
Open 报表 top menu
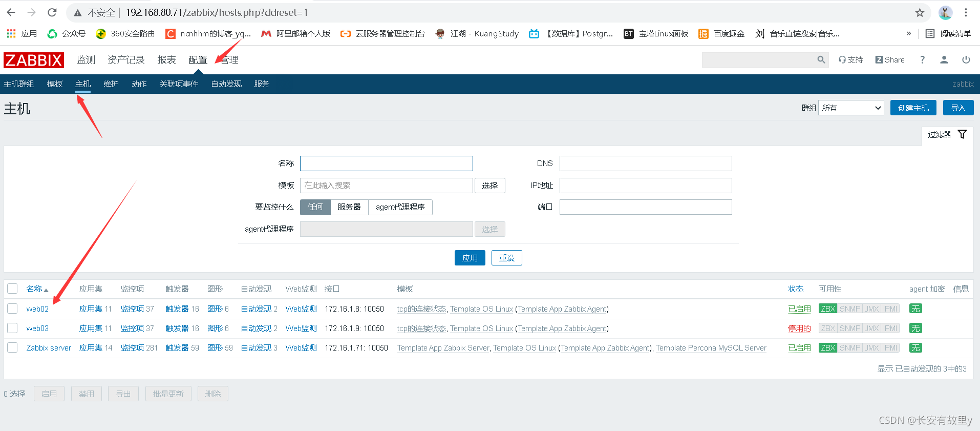(x=166, y=60)
